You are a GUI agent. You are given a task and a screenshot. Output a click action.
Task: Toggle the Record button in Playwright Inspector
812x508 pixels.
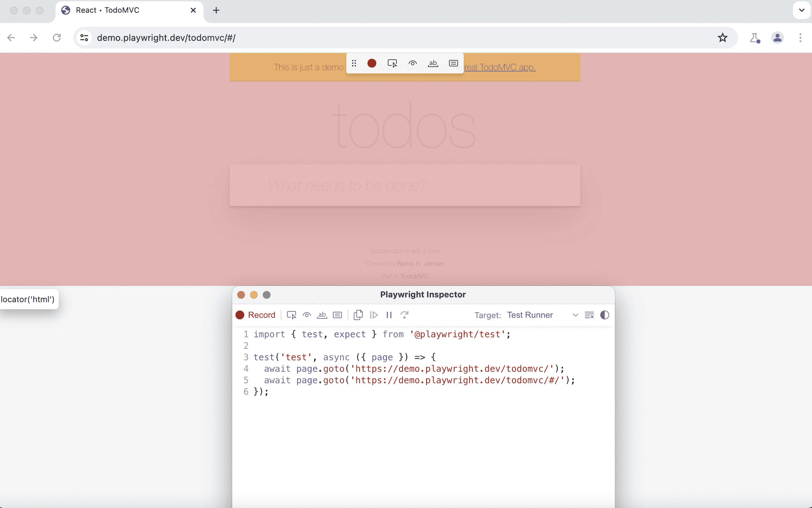[x=255, y=315]
